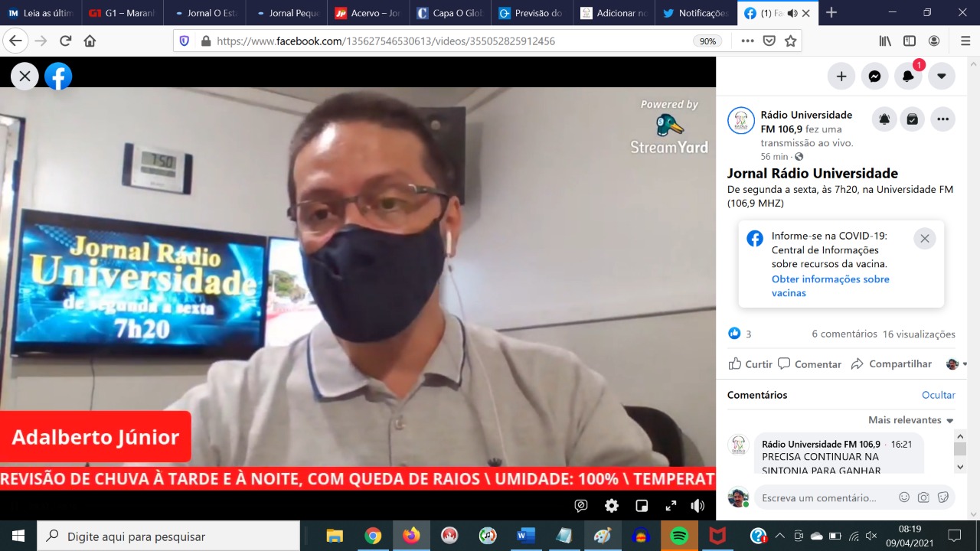Viewport: 980px width, 551px height.
Task: Close the Facebook video viewer
Action: click(x=24, y=77)
